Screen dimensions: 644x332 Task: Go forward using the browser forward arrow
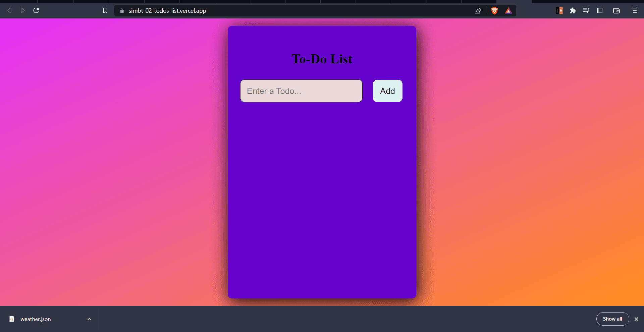coord(22,10)
